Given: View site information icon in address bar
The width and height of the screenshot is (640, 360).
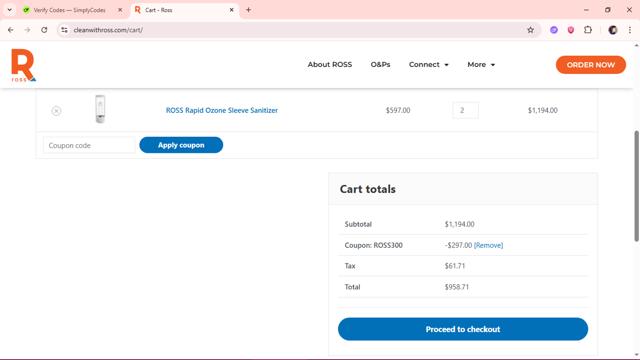Looking at the screenshot, I should [x=64, y=30].
